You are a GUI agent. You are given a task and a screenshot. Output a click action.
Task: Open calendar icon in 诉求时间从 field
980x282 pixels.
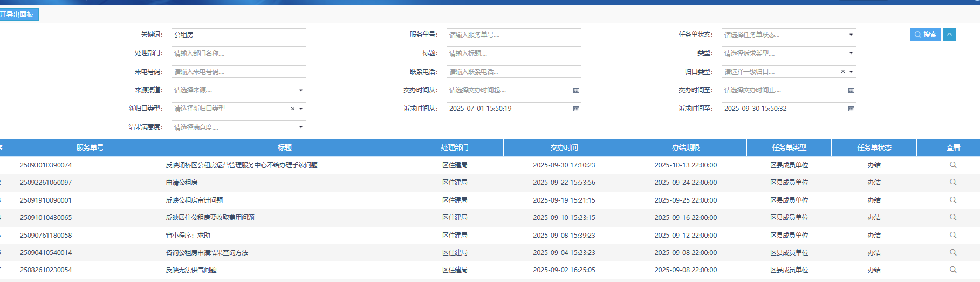(576, 109)
